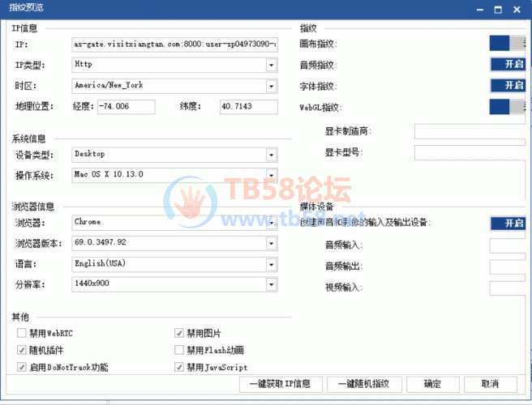The height and width of the screenshot is (405, 532).
Task: Toggle the 画布指纹 canvas fingerprint switch
Action: click(507, 43)
